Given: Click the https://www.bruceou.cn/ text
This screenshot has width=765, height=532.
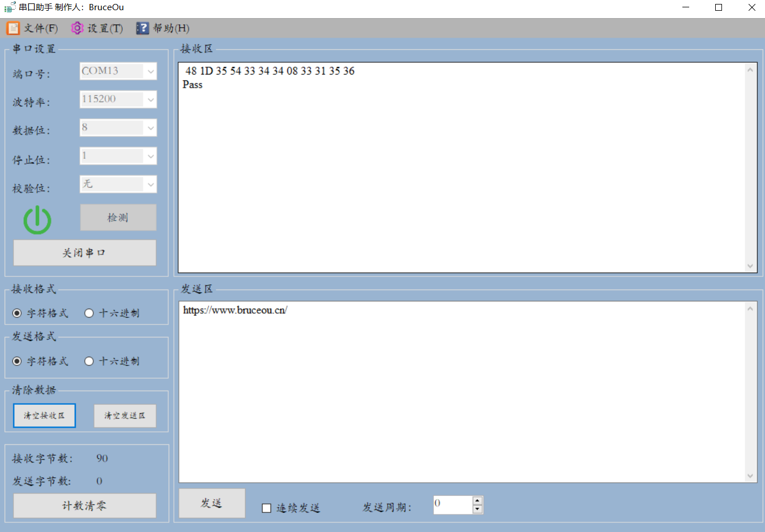Looking at the screenshot, I should pyautogui.click(x=235, y=310).
